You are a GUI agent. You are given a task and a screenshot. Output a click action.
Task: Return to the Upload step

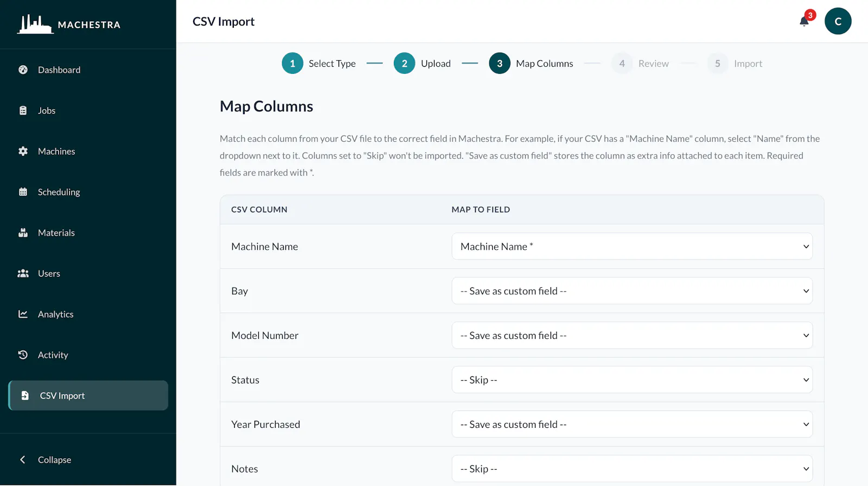point(422,64)
